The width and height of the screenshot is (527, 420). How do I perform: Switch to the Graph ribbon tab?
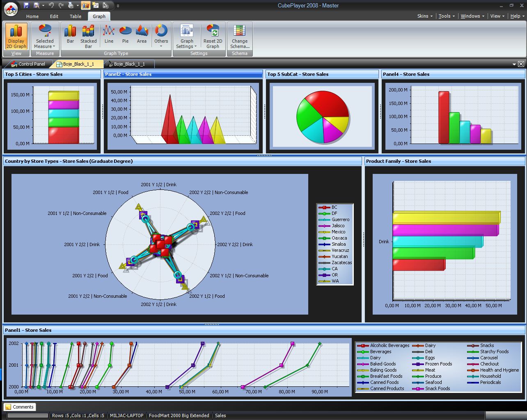[99, 16]
